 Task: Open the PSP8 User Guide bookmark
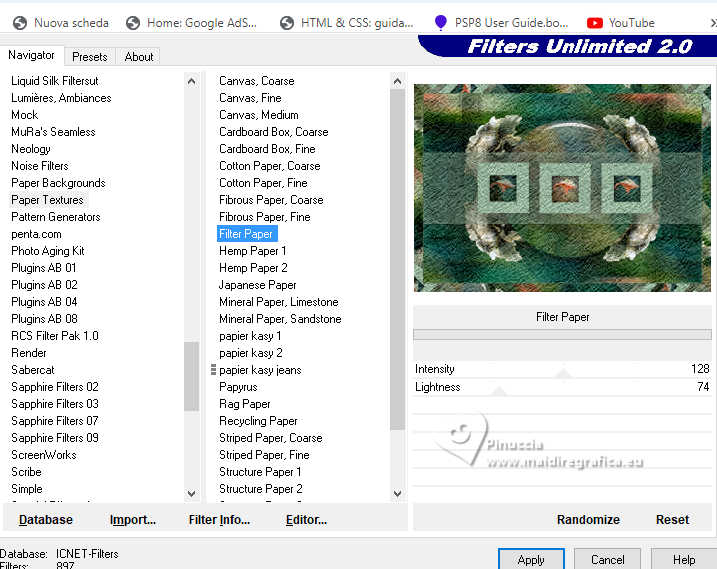pos(501,23)
